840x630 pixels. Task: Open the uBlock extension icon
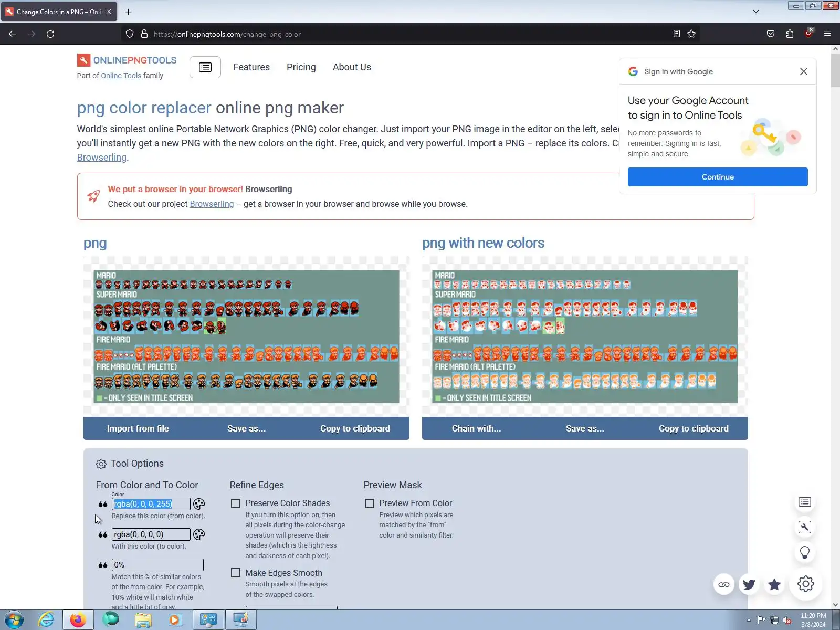click(x=808, y=34)
